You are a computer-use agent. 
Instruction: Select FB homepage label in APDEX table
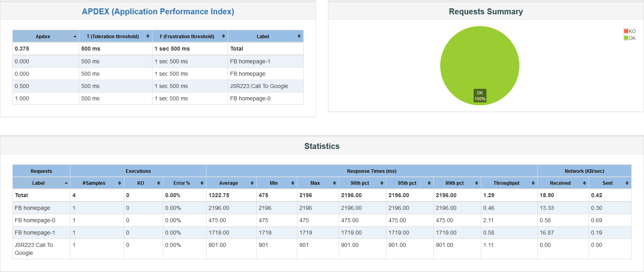point(248,74)
